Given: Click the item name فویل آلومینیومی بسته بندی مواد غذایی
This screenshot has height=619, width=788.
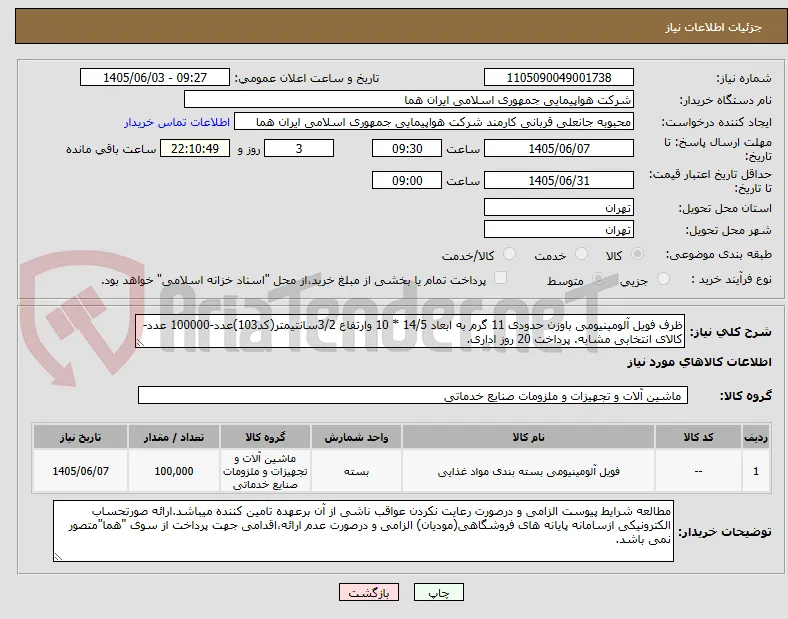Looking at the screenshot, I should pos(528,471).
